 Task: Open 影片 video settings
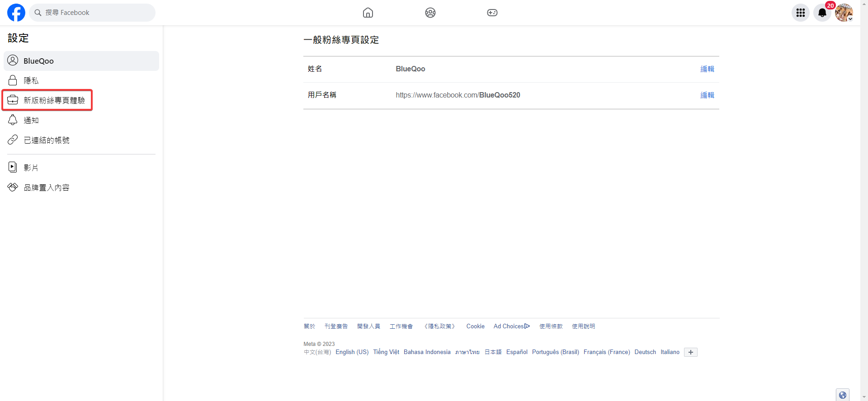point(31,168)
